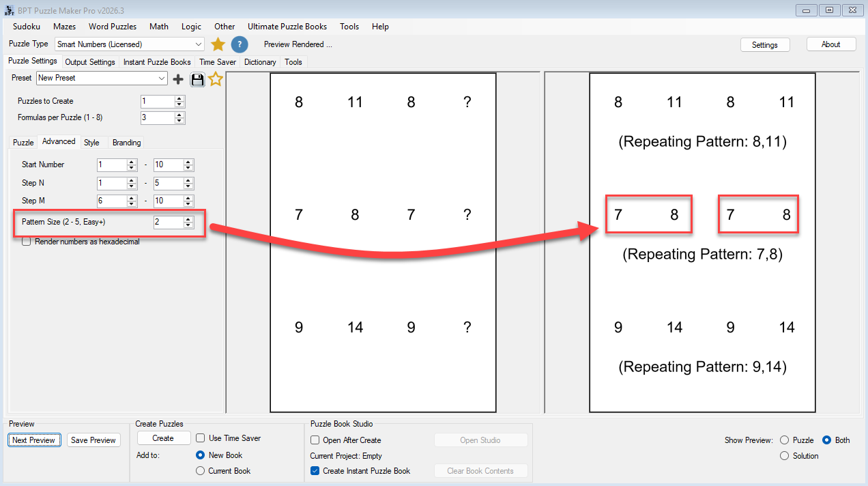Click the gold star favorite icon by Puzzle Type
This screenshot has height=486, width=868.
click(x=218, y=44)
